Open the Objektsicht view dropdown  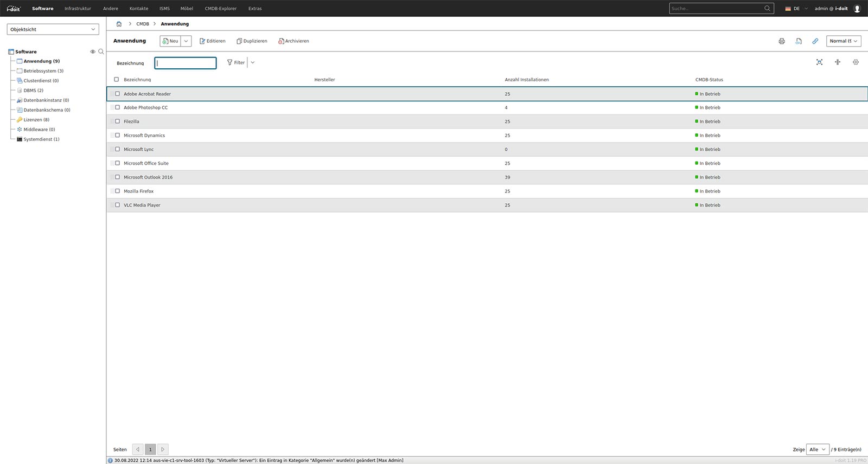(53, 29)
